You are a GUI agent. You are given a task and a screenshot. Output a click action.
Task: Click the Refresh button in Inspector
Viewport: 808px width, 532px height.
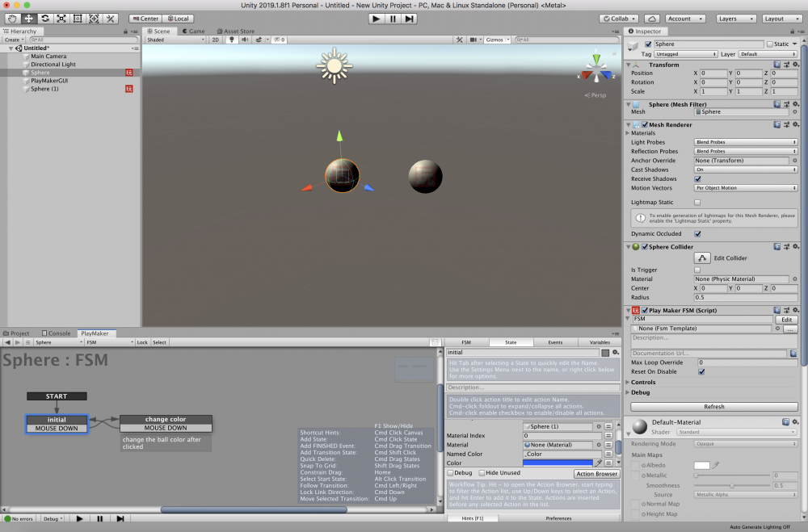(714, 407)
